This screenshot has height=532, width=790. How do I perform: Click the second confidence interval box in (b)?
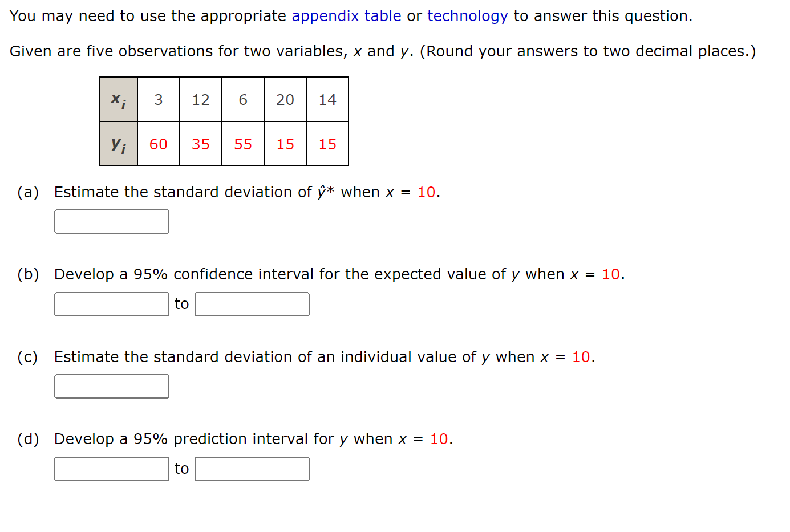[252, 303]
